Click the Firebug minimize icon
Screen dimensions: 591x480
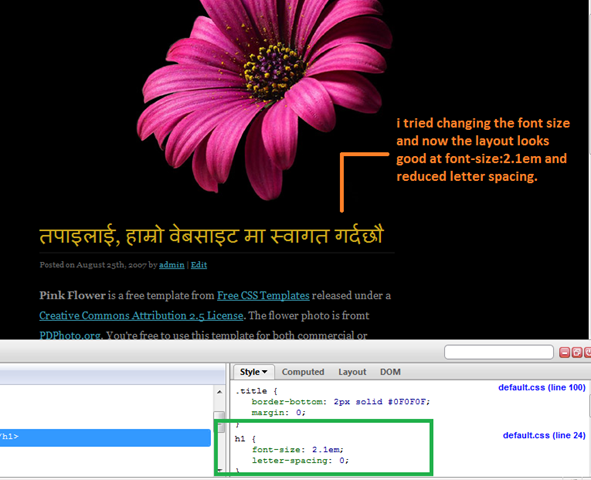tap(564, 353)
